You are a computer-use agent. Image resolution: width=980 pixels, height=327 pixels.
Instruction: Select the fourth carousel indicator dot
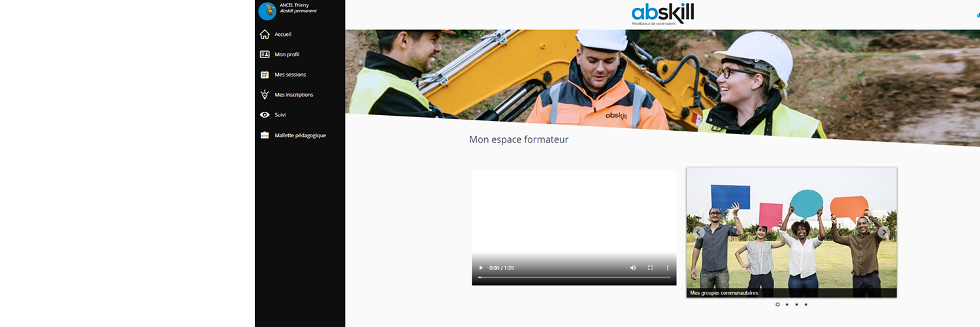click(x=806, y=304)
